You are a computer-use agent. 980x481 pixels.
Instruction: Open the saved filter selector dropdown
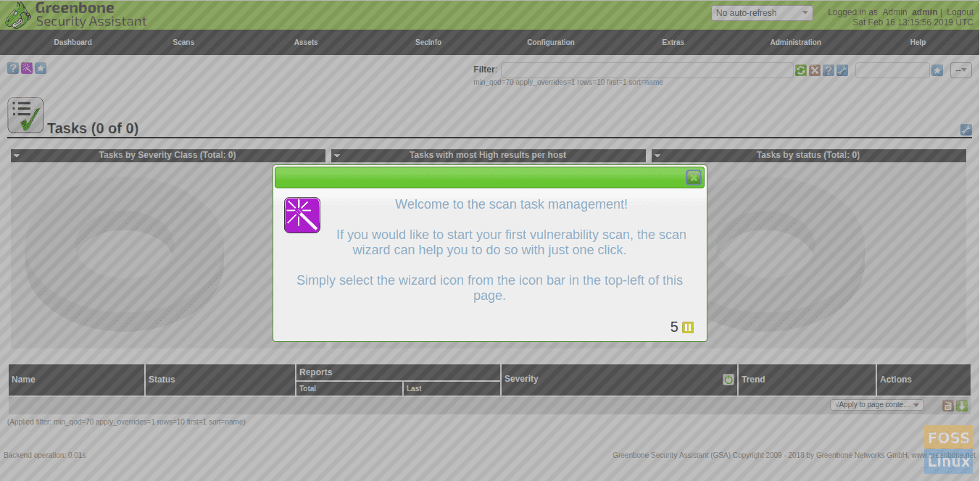click(x=961, y=70)
